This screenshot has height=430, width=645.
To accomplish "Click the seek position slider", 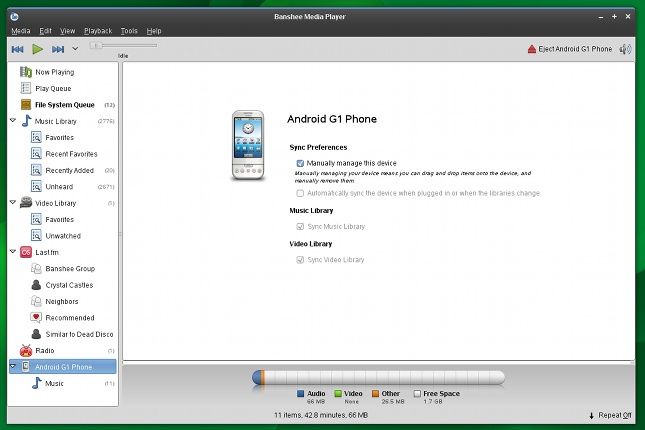I will (x=122, y=45).
